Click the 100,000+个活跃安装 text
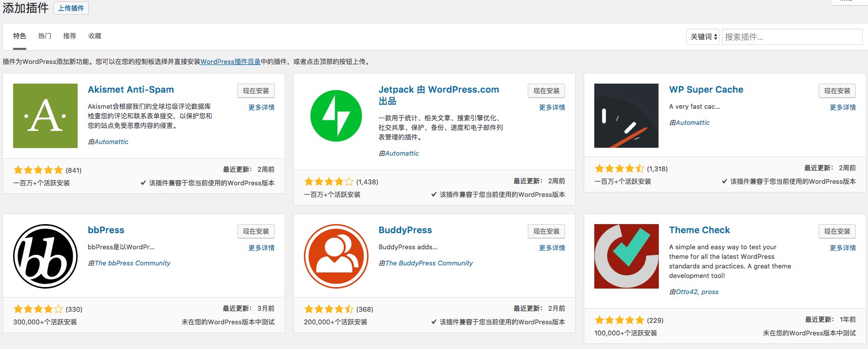 click(x=626, y=333)
